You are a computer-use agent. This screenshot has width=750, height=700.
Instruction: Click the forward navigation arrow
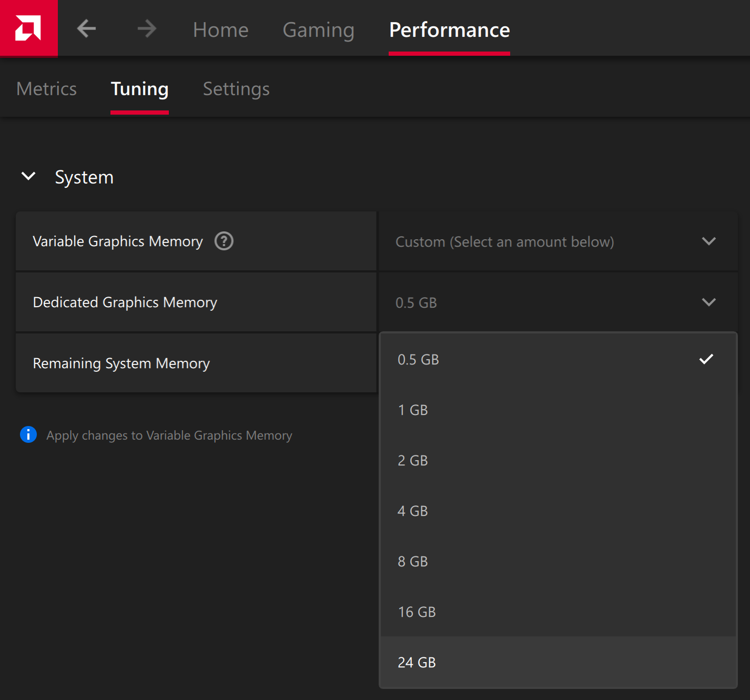pos(147,29)
